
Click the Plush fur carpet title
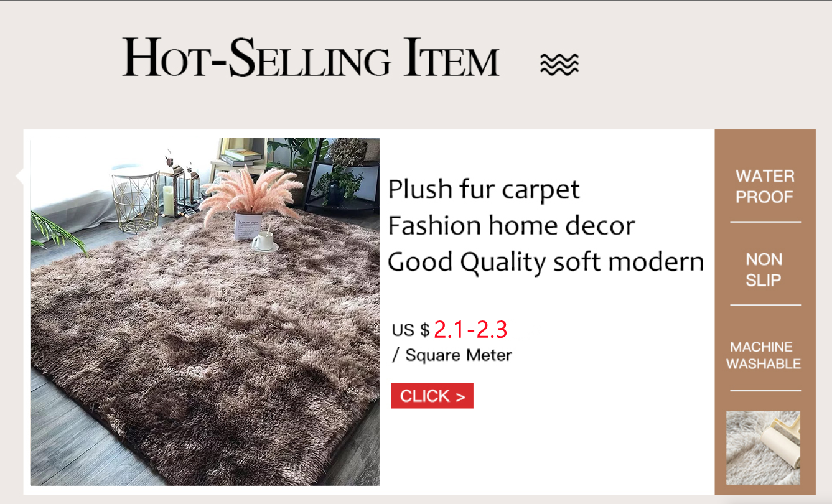484,189
